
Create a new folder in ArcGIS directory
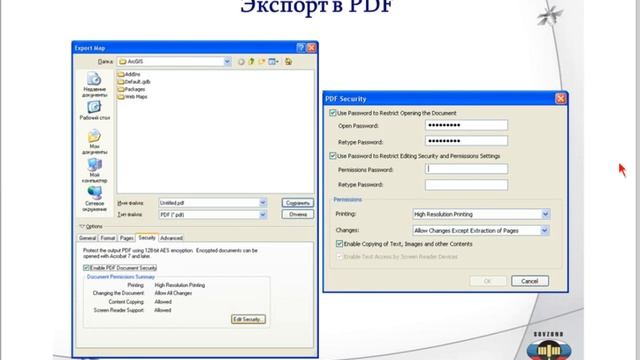(x=262, y=62)
